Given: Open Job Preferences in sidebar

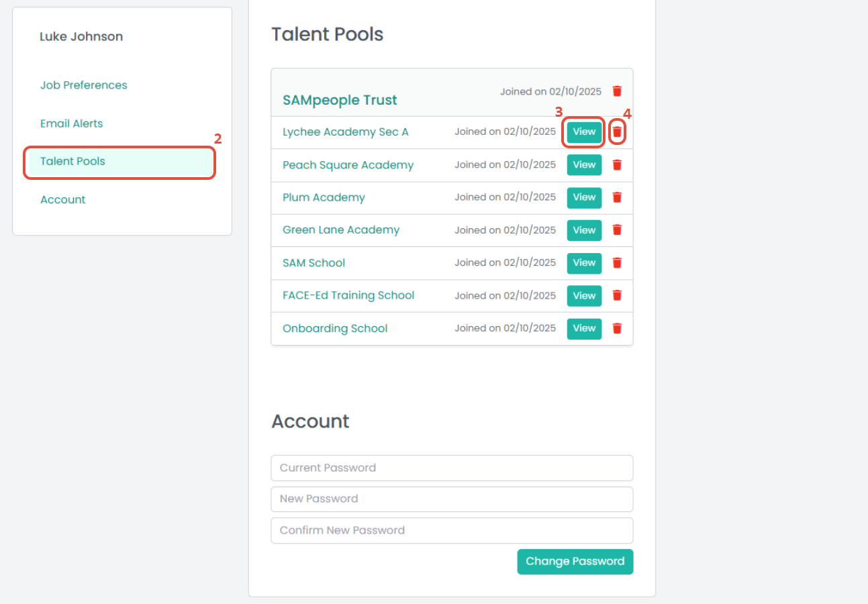Looking at the screenshot, I should [83, 85].
